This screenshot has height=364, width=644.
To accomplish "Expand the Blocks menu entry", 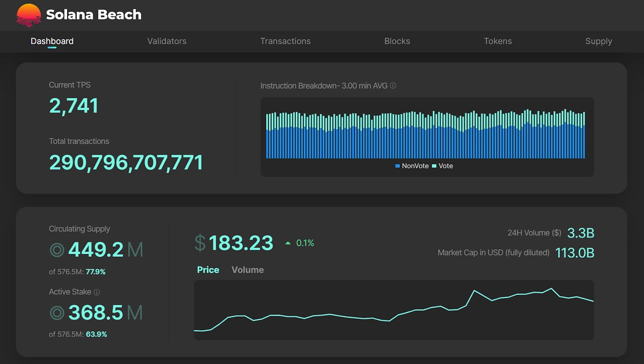I will coord(397,41).
